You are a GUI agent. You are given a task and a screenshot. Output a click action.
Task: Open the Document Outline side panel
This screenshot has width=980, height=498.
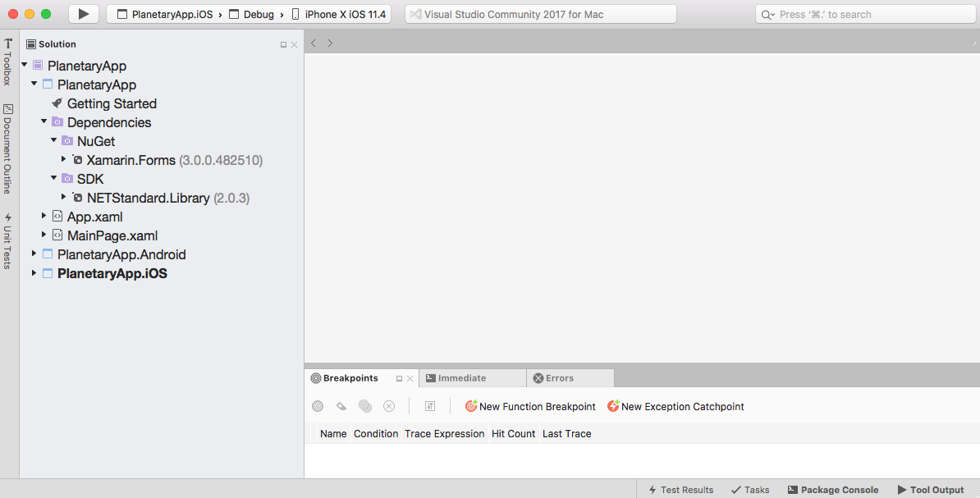pos(7,148)
